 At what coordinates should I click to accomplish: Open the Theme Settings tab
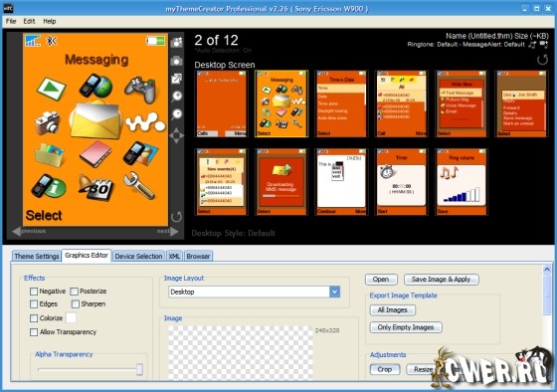click(37, 257)
